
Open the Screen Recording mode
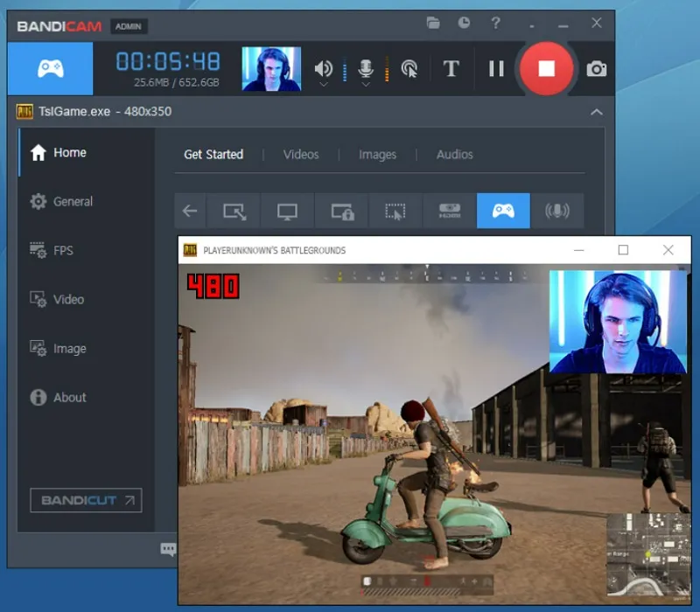point(287,211)
